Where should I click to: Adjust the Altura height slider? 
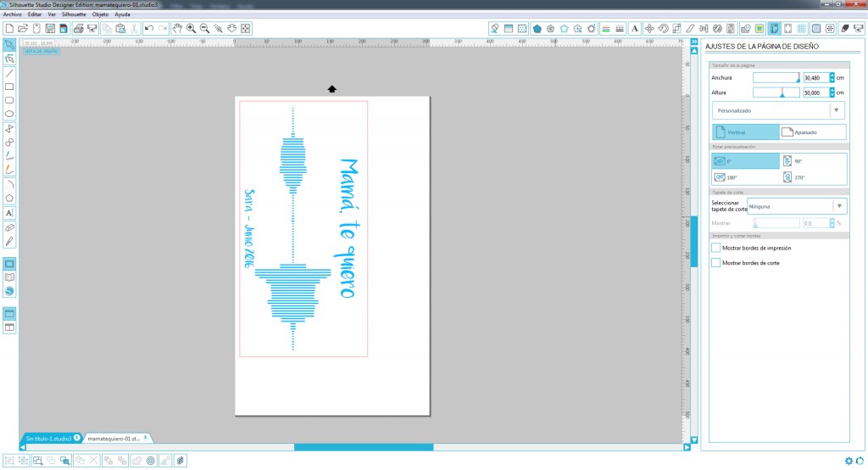pyautogui.click(x=776, y=92)
